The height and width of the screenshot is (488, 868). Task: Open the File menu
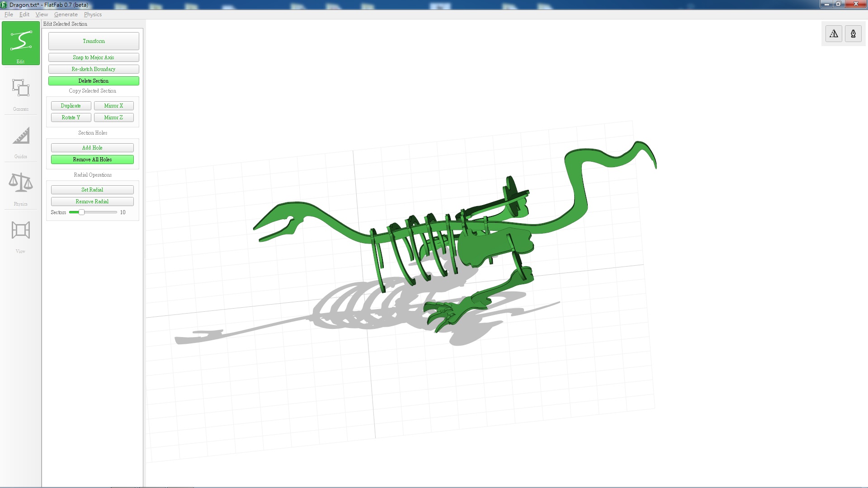click(9, 14)
